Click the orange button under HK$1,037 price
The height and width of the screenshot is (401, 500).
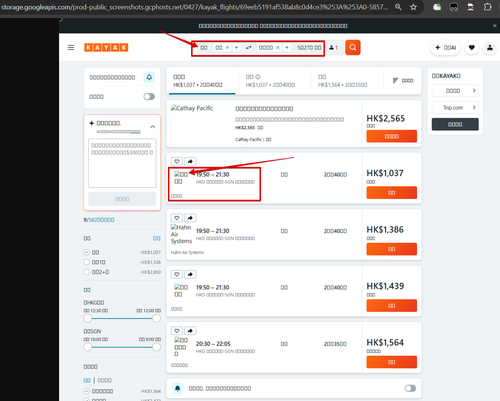[x=392, y=193]
